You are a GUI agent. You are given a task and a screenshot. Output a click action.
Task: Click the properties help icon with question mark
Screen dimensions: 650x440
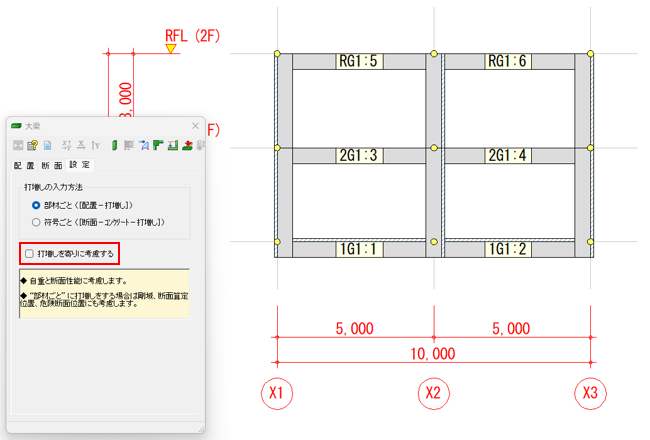32,145
